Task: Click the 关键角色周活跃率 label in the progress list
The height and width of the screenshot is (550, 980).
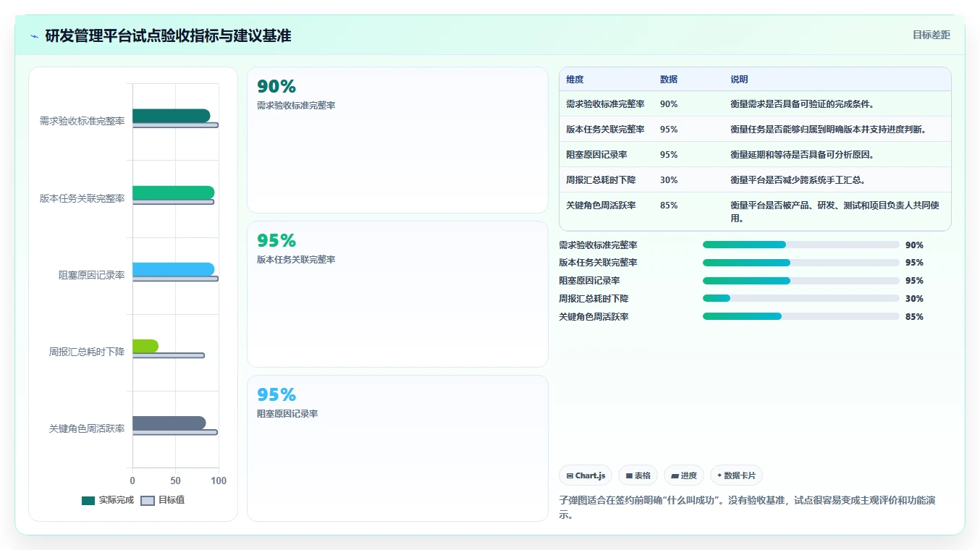Action: coord(594,317)
